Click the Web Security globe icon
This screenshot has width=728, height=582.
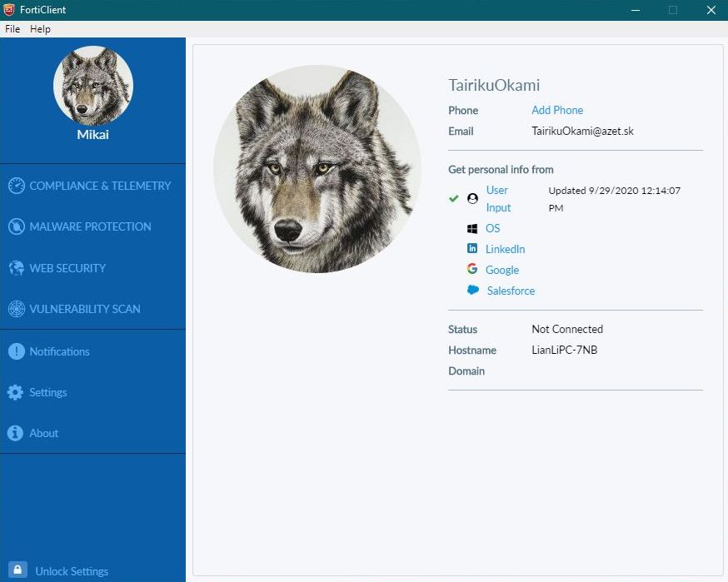pos(17,268)
